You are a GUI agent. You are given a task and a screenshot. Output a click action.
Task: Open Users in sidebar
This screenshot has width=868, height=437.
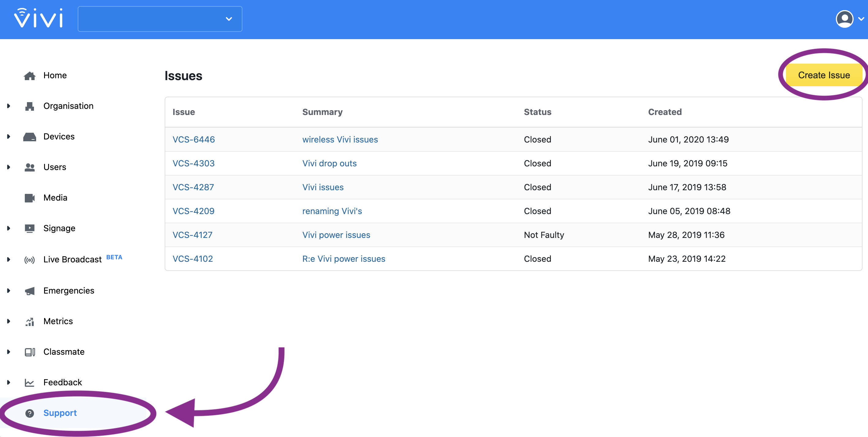click(x=54, y=167)
